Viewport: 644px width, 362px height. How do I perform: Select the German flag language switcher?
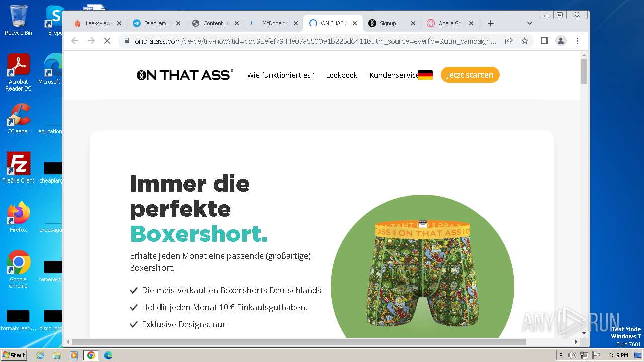pos(425,75)
